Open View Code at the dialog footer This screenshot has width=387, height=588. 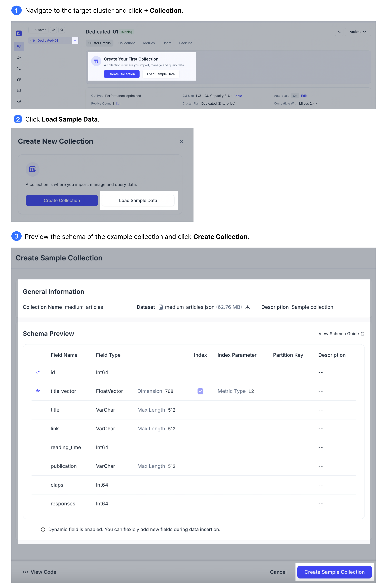(40, 572)
